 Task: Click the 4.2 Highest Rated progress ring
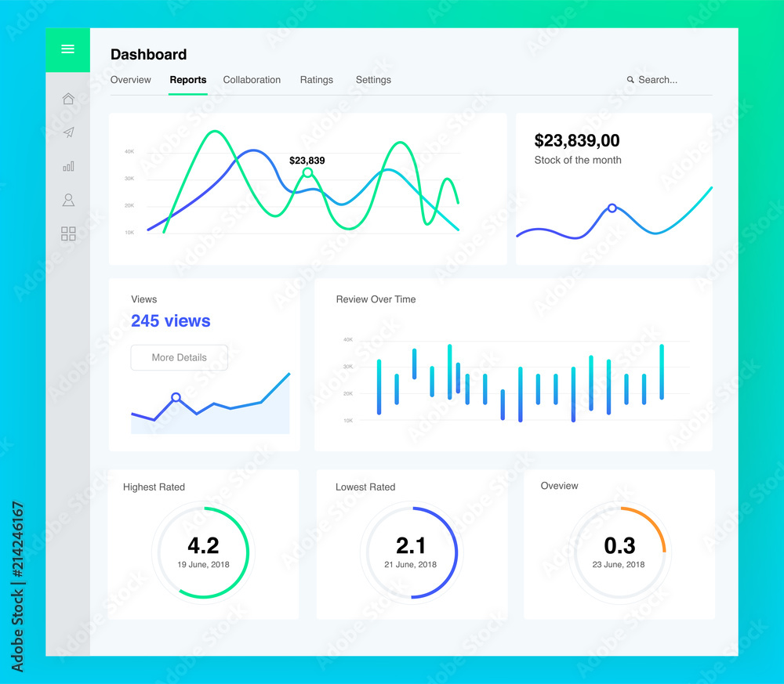203,552
